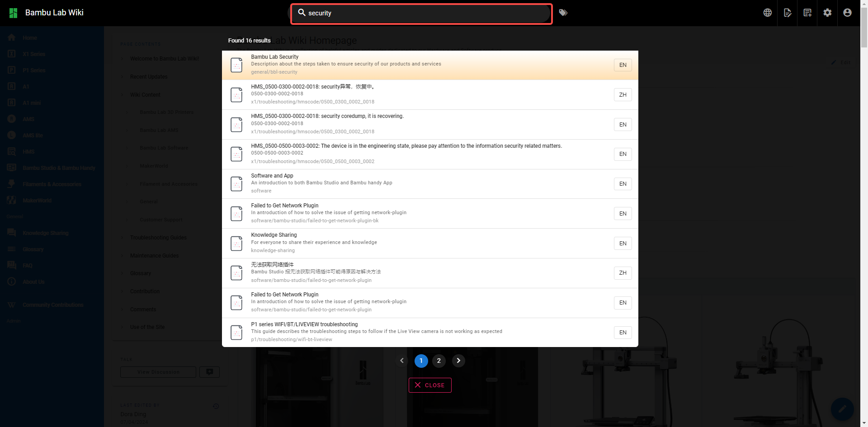
Task: Click document icon beside Software and App
Action: click(236, 184)
